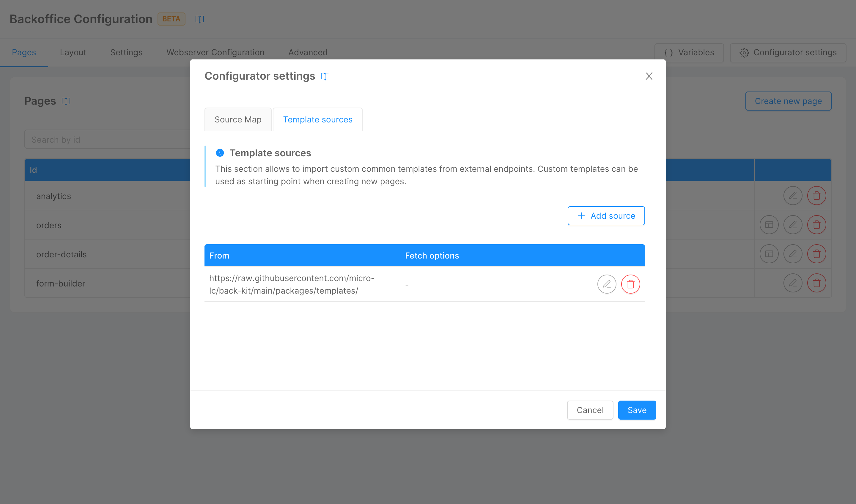
Task: Delete the analytics page
Action: [x=816, y=196]
